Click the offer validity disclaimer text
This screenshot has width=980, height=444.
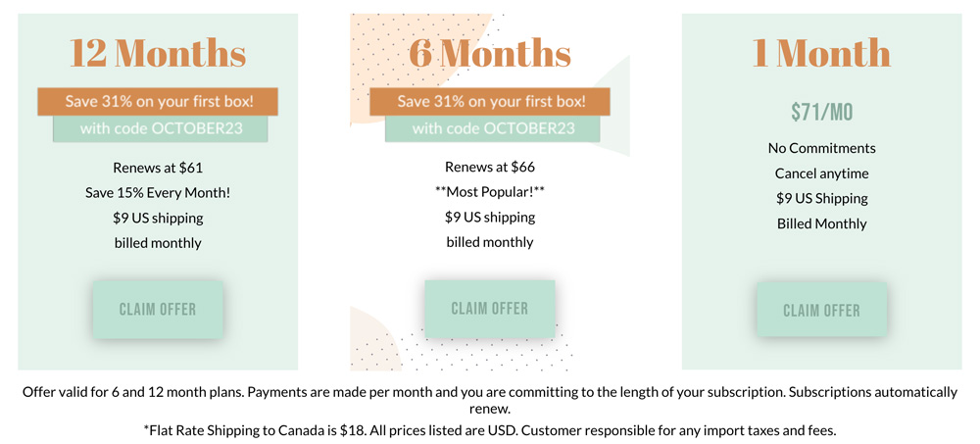(490, 400)
